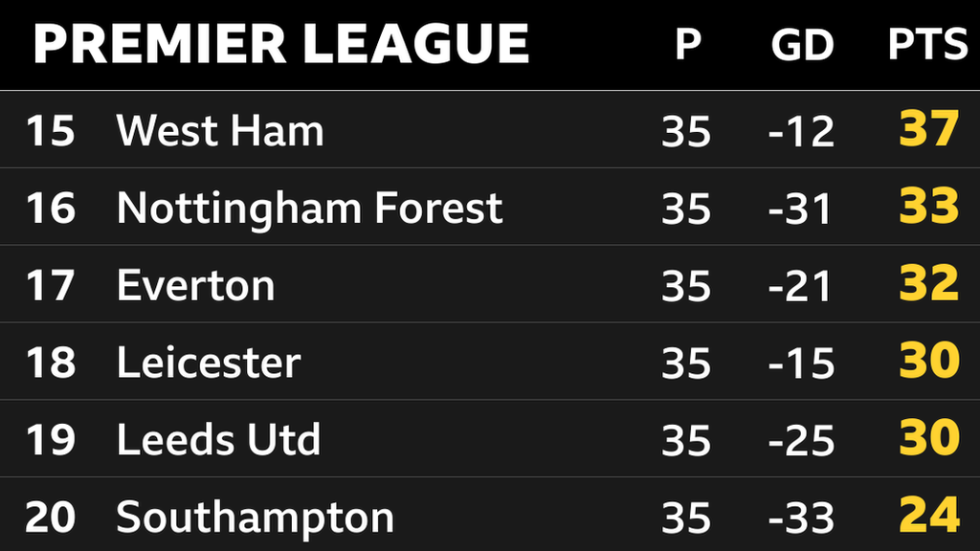Click Southampton's 24 points value
This screenshot has width=980, height=551.
928,517
